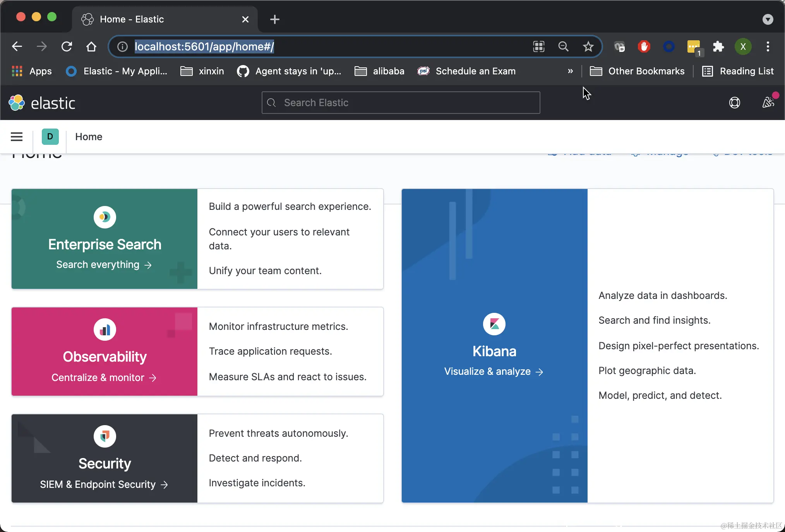This screenshot has height=532, width=785.
Task: Open the browser extensions puzzle icon
Action: [x=718, y=47]
